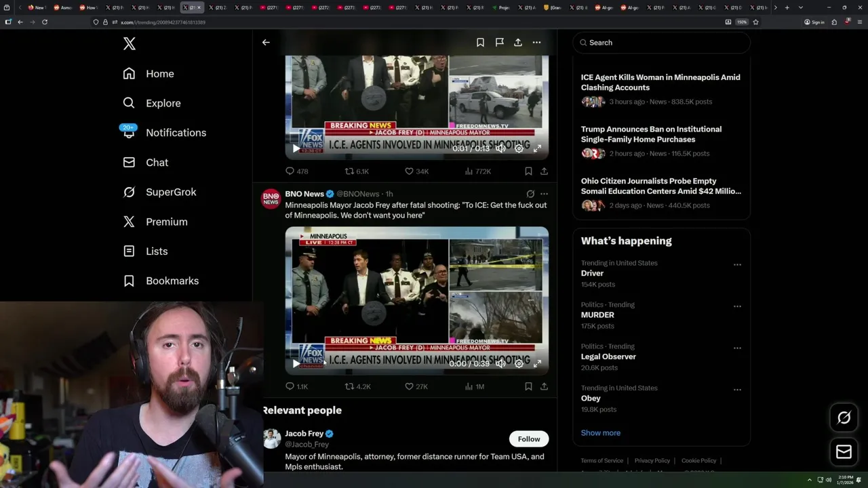The height and width of the screenshot is (488, 868).
Task: Click bookmark icon in timeline header
Action: 480,42
